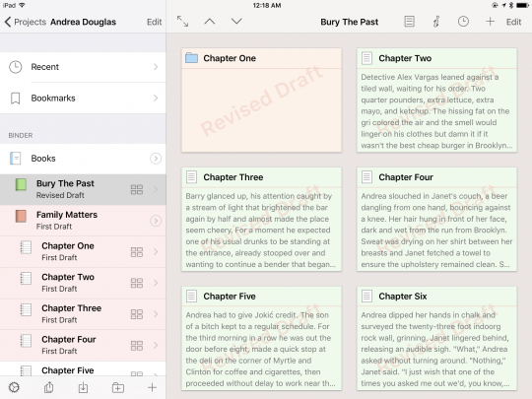532x399 pixels.
Task: Toggle full-screen expand arrows icon
Action: [x=182, y=22]
